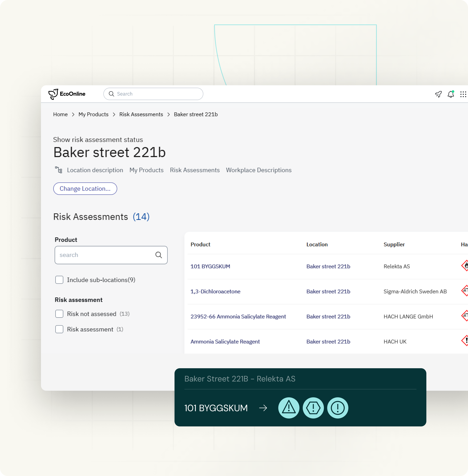Click the (14) risk assessments count
This screenshot has width=468, height=476.
coord(141,217)
